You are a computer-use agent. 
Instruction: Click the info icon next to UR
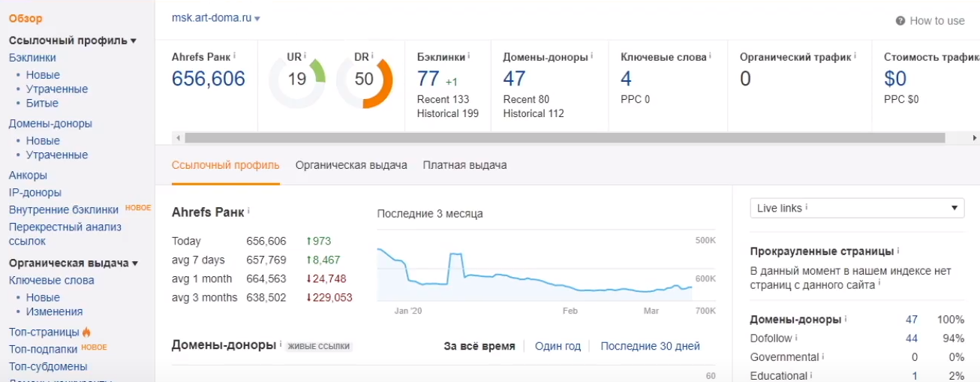305,56
